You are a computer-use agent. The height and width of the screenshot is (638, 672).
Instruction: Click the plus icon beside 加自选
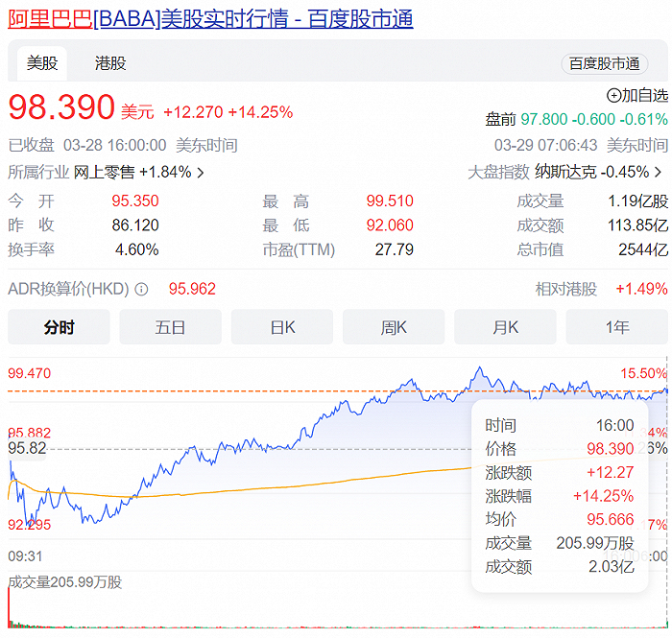point(613,96)
